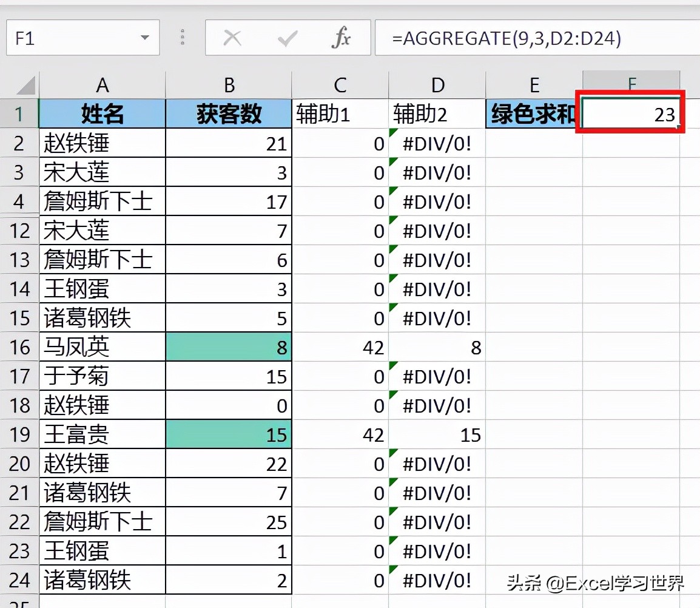Select row 24 header
This screenshot has width=700, height=608.
click(19, 580)
